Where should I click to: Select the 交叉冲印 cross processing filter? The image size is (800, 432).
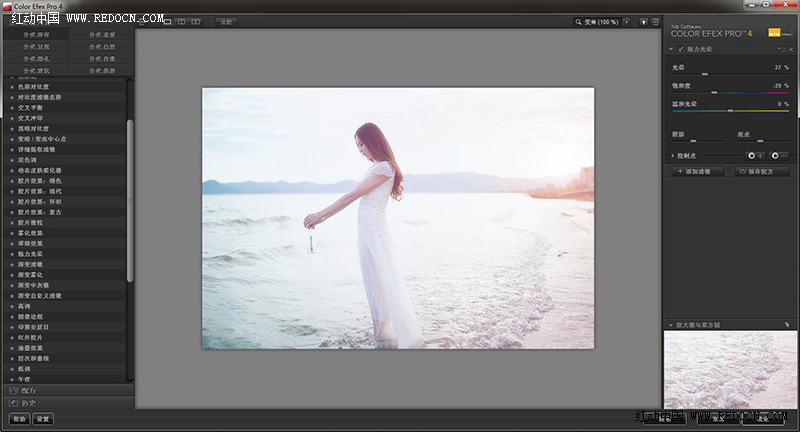[65, 118]
